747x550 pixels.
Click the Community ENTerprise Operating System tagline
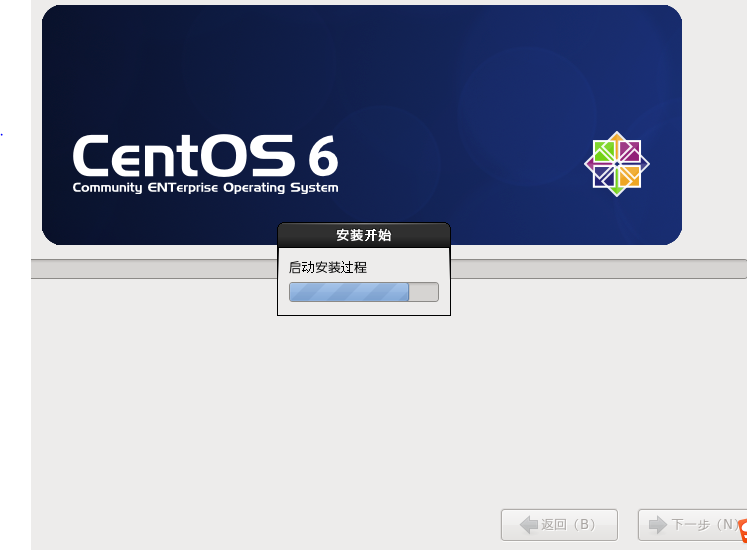tap(205, 188)
